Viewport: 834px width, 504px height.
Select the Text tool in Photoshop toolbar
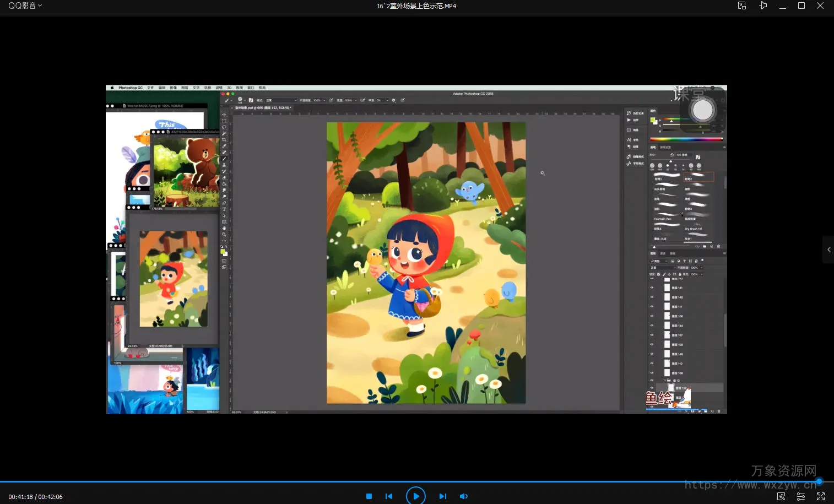point(224,209)
